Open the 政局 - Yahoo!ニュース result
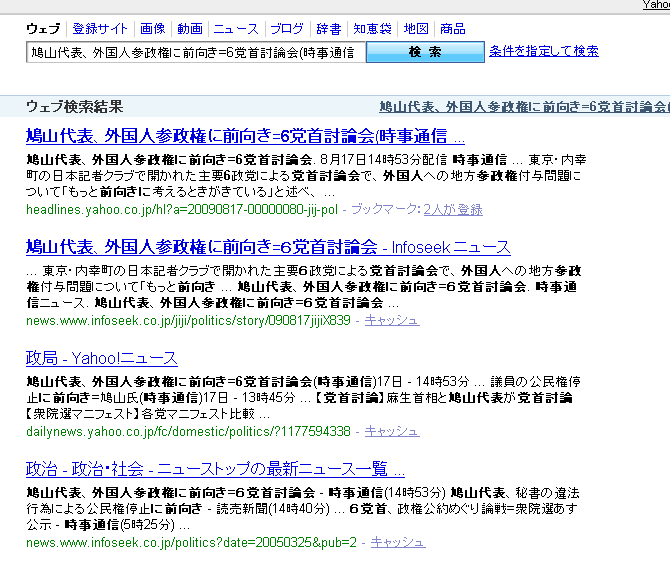670x568 pixels. pyautogui.click(x=102, y=358)
